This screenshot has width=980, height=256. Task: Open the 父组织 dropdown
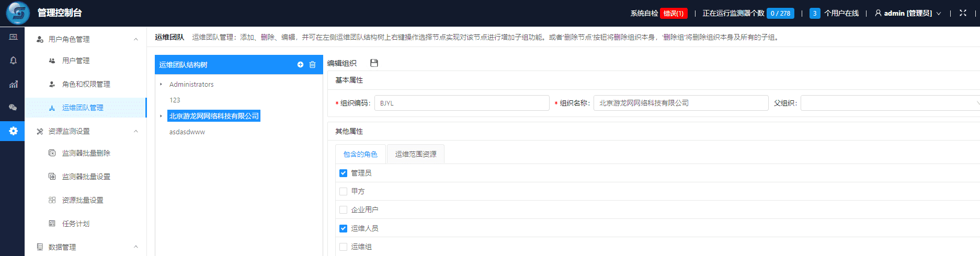click(890, 103)
